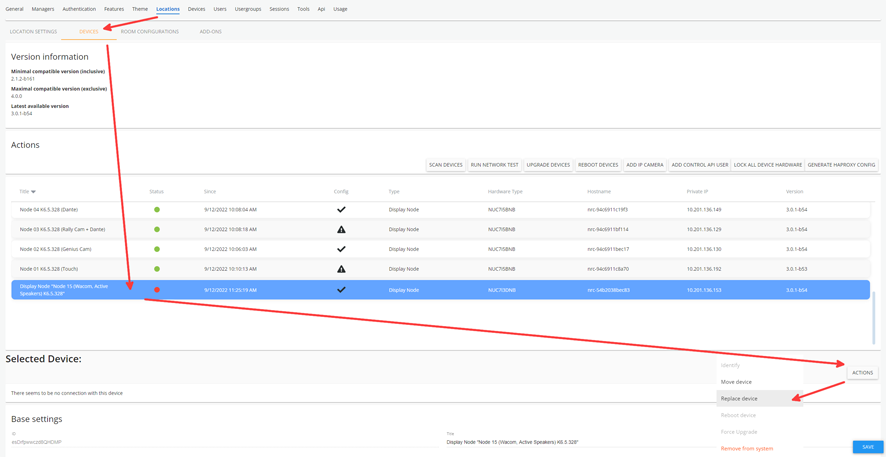Click private IP 10.201.136.129
886x457 pixels.
(704, 229)
